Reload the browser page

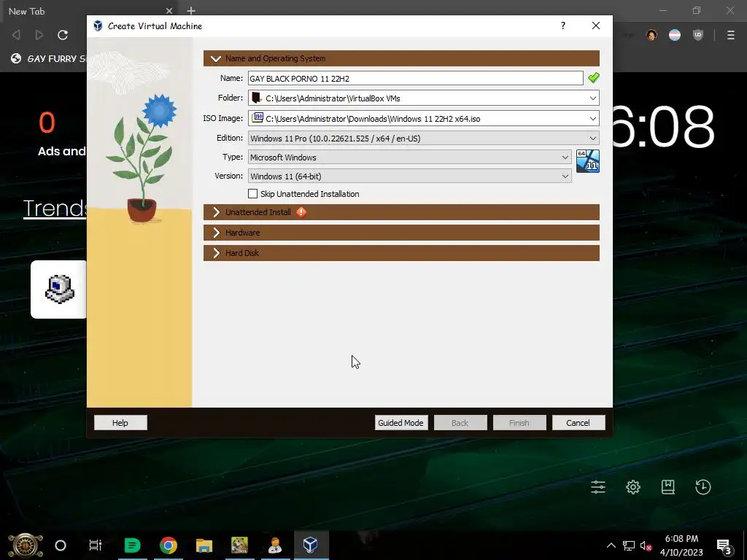[63, 35]
